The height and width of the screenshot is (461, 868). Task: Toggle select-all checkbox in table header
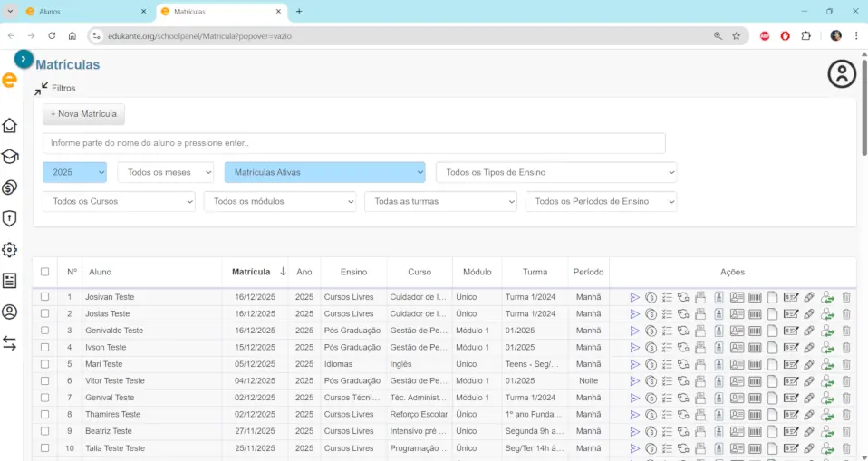click(44, 272)
